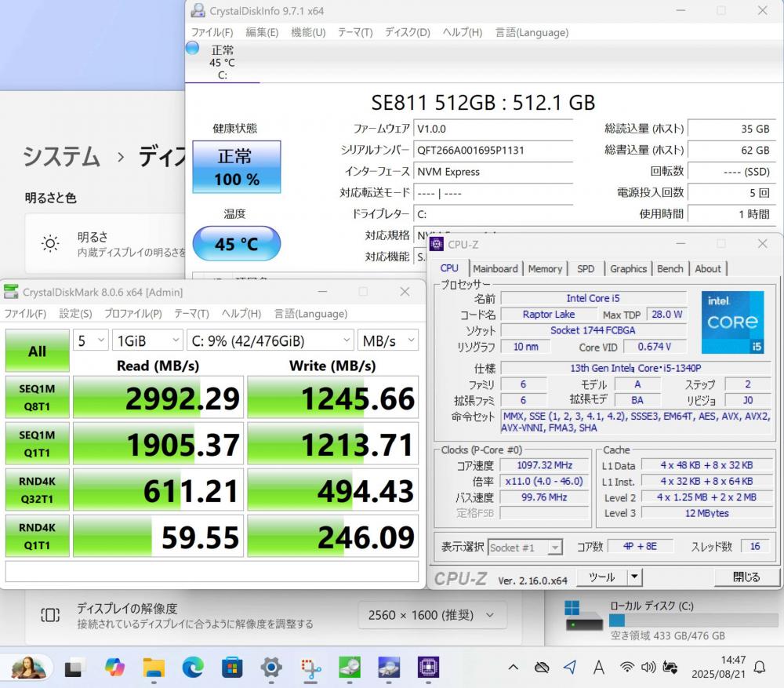The width and height of the screenshot is (784, 688).
Task: Open File Explorer from the taskbar
Action: pyautogui.click(x=154, y=668)
